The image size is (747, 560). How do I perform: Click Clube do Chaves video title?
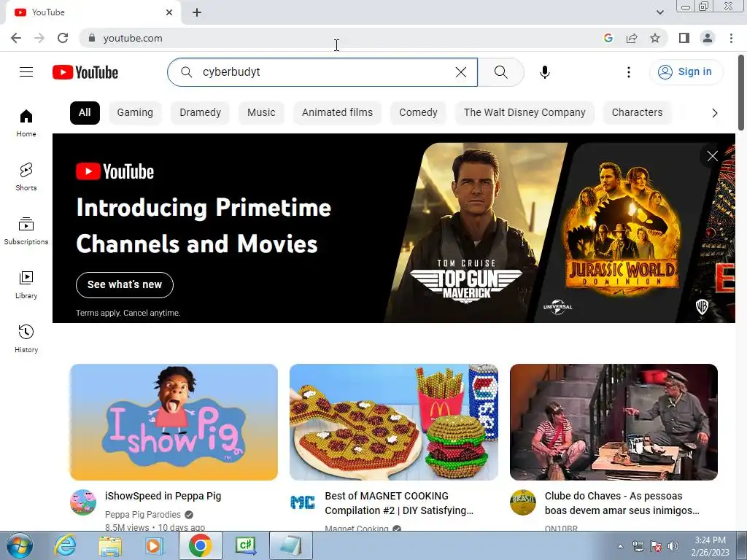coord(622,503)
